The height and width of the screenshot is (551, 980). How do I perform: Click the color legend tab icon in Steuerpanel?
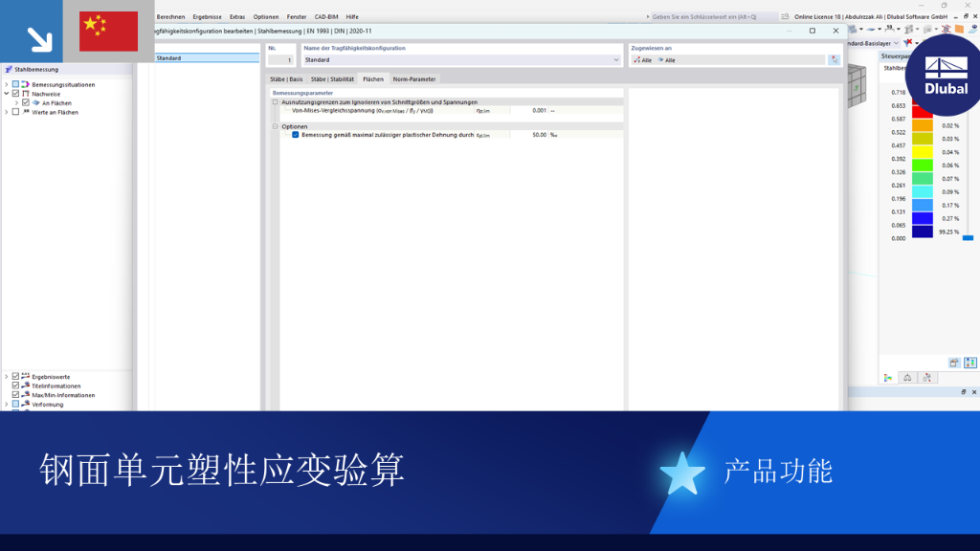coord(887,377)
